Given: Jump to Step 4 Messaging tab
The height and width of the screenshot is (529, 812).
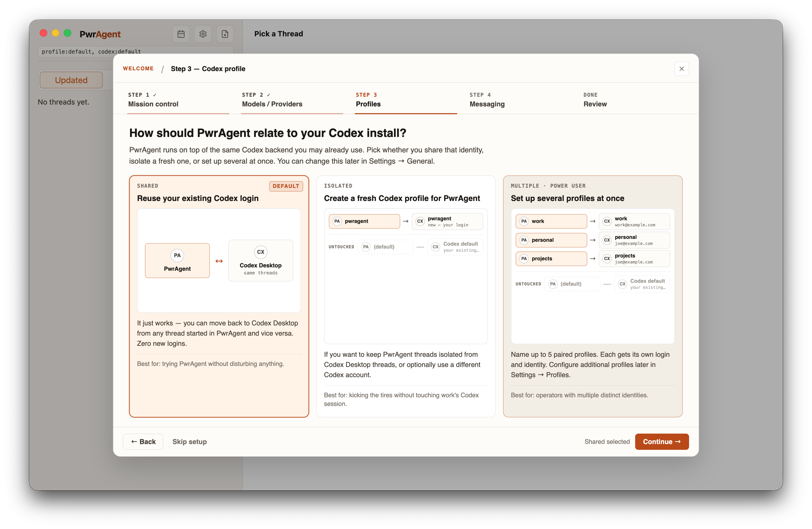Looking at the screenshot, I should click(520, 100).
